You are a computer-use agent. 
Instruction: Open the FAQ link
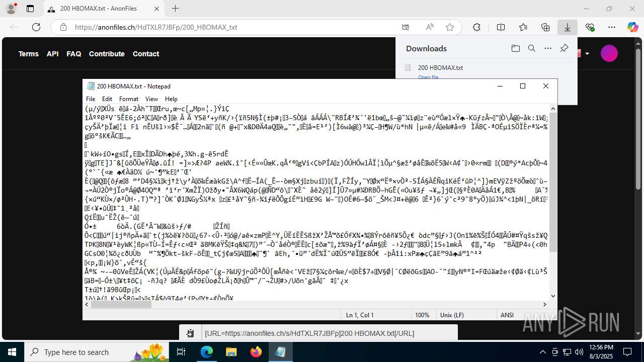(74, 54)
